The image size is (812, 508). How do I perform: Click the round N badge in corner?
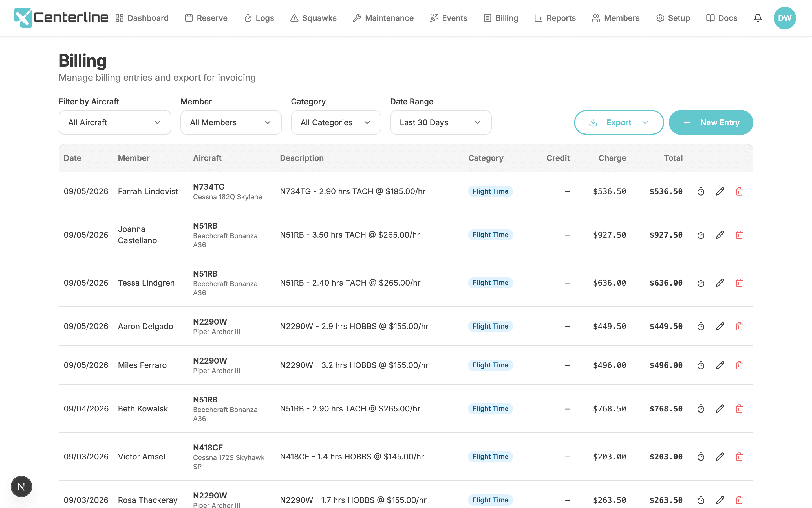(21, 487)
